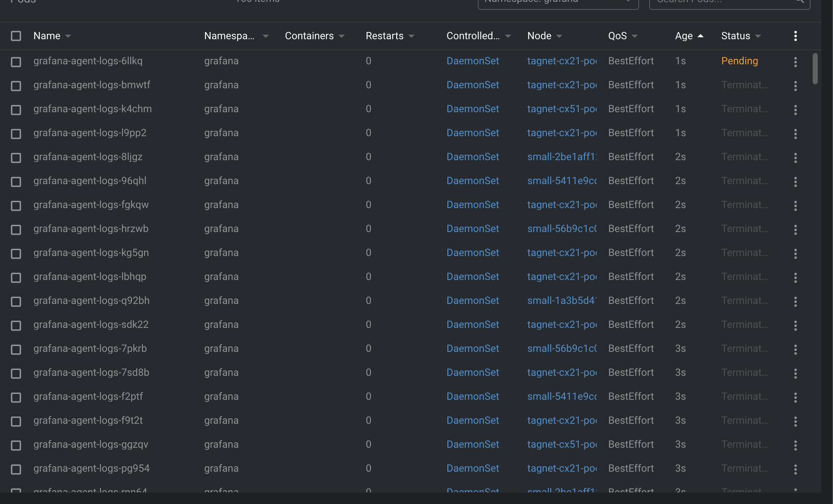Select checkbox for grafana-agent-logs-kg5gn
The image size is (833, 504).
16,253
